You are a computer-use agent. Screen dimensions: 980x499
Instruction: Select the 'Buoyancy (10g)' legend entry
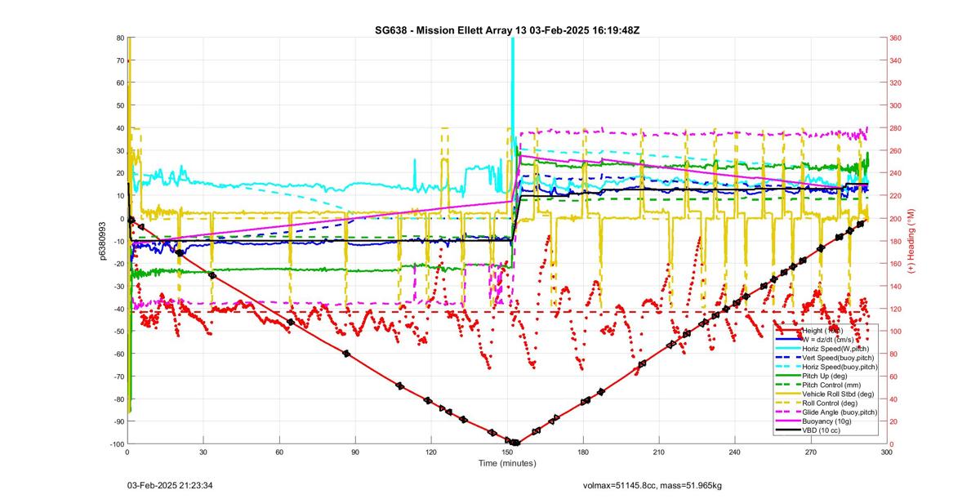click(x=826, y=422)
